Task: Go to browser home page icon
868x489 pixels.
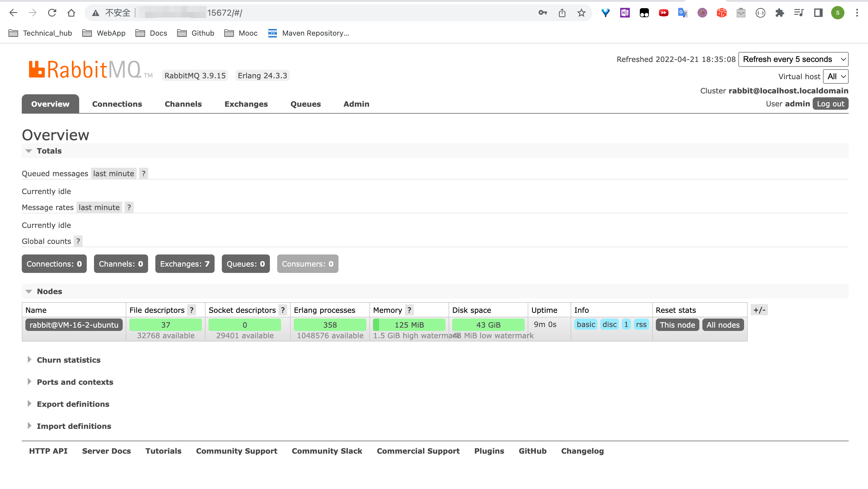Action: (x=71, y=13)
